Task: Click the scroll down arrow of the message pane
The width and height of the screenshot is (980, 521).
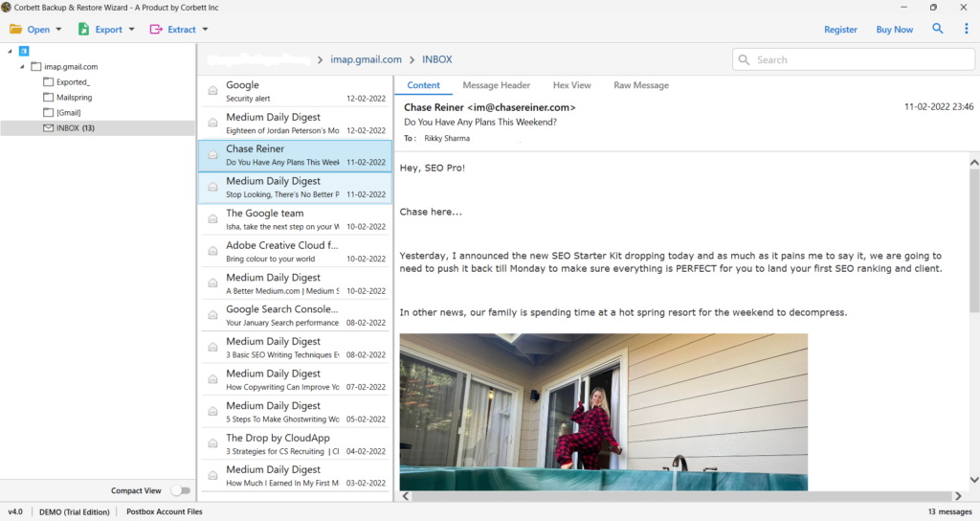Action: pyautogui.click(x=974, y=480)
